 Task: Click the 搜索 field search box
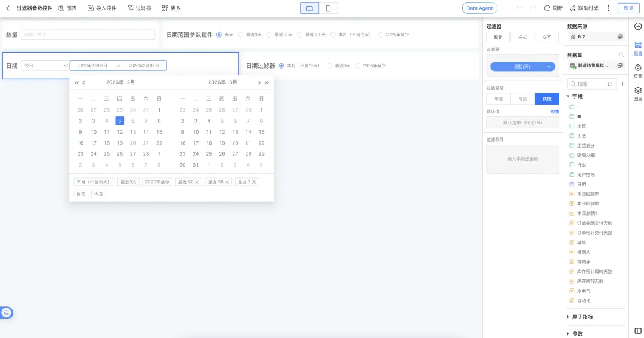(x=592, y=84)
